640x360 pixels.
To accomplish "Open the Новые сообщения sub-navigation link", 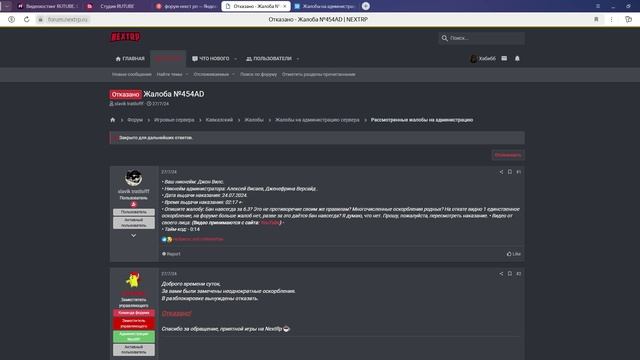I will [131, 75].
